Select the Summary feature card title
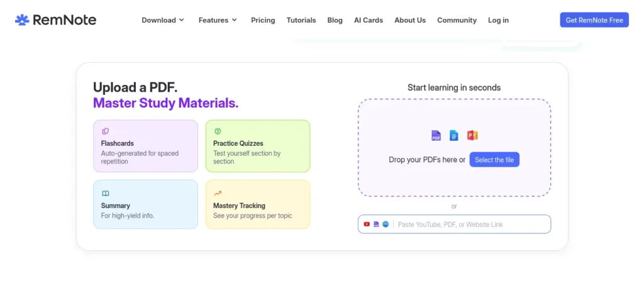Image resolution: width=644 pixels, height=293 pixels. pos(116,206)
